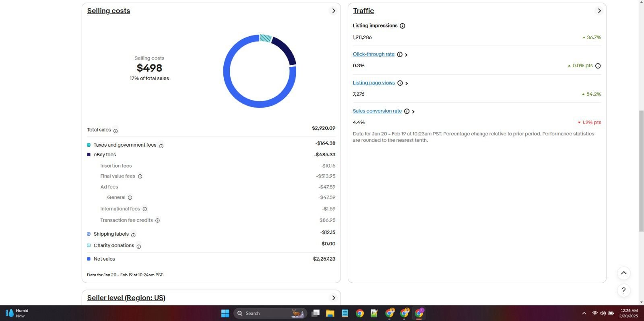Open info icon beside Charity donations
Viewport: 644px width, 321px height.
[x=138, y=246]
